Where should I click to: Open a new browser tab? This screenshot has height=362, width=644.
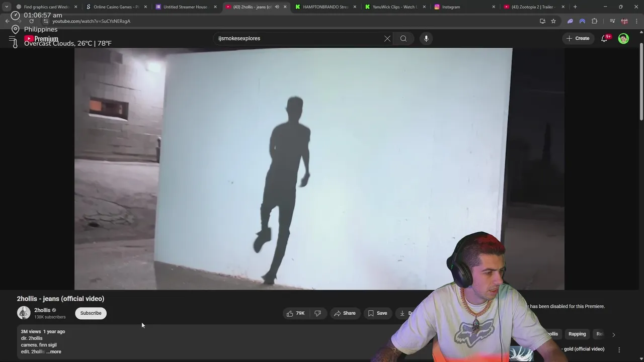[575, 7]
